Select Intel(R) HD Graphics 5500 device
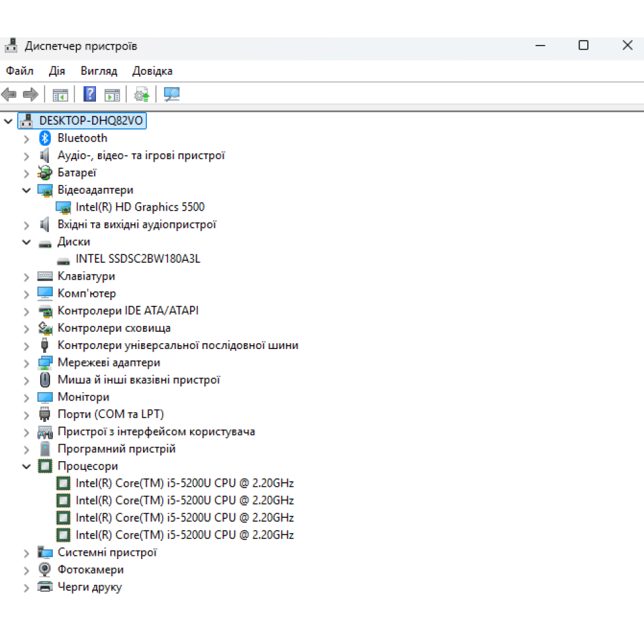This screenshot has width=644, height=644. click(140, 207)
